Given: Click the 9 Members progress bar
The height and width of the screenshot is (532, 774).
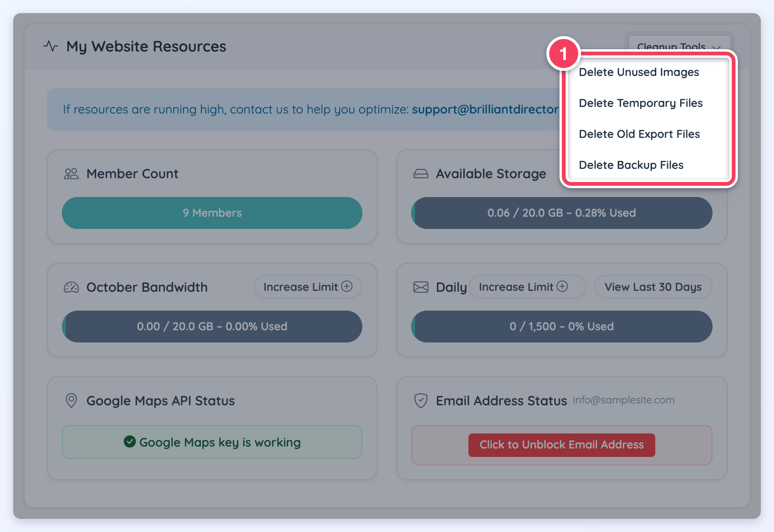Looking at the screenshot, I should [212, 213].
